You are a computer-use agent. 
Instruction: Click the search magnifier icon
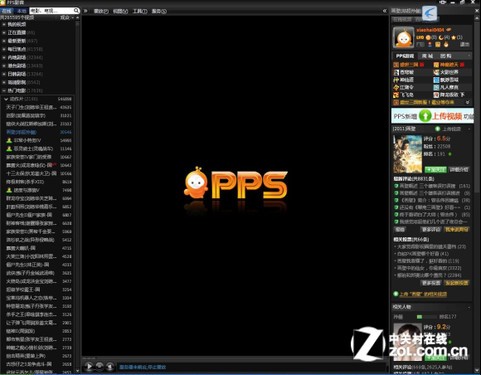point(76,11)
